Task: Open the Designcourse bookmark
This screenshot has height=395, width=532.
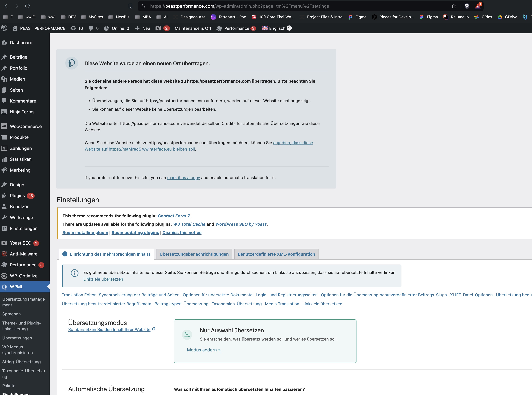Action: pos(189,17)
